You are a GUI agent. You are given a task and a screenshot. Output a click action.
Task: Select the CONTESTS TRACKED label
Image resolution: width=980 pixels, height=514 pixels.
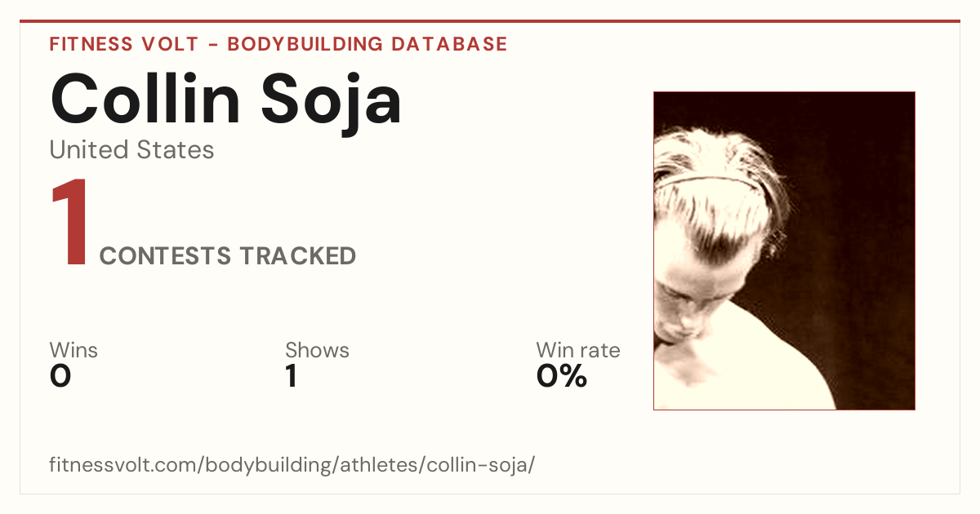tap(228, 256)
